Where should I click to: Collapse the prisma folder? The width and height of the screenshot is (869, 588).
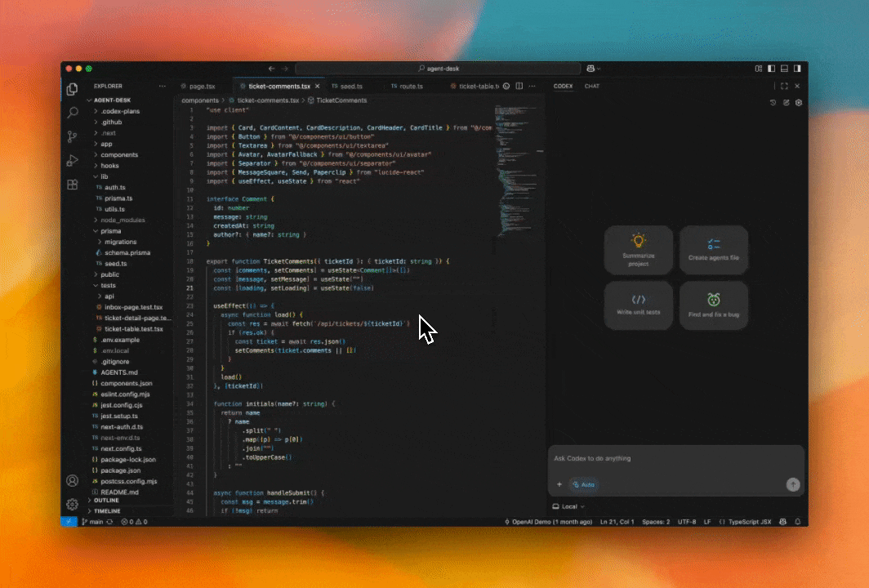tap(110, 231)
